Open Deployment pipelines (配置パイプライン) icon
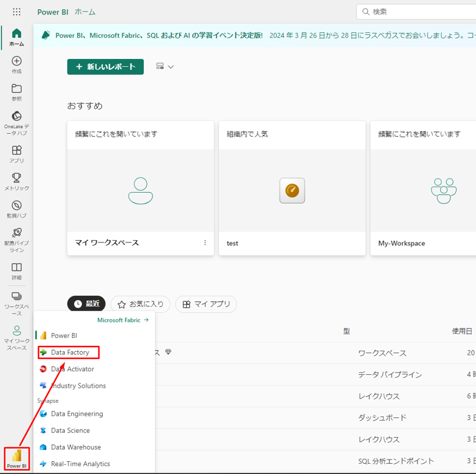 pos(16,239)
